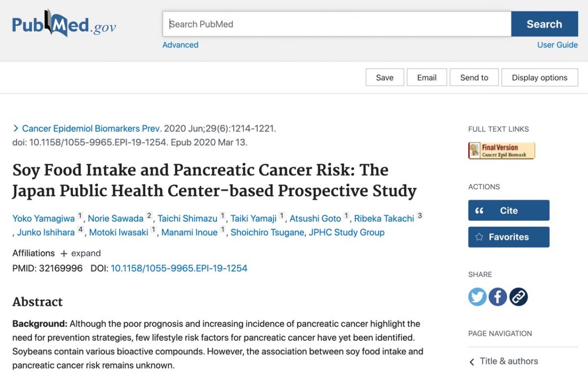This screenshot has width=588, height=374.
Task: Click the Email button
Action: point(427,77)
